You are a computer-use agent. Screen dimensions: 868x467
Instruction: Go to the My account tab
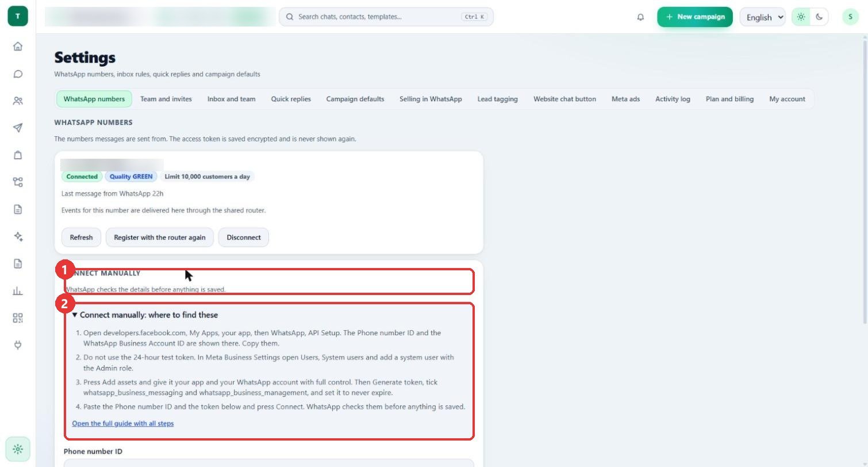click(x=787, y=99)
